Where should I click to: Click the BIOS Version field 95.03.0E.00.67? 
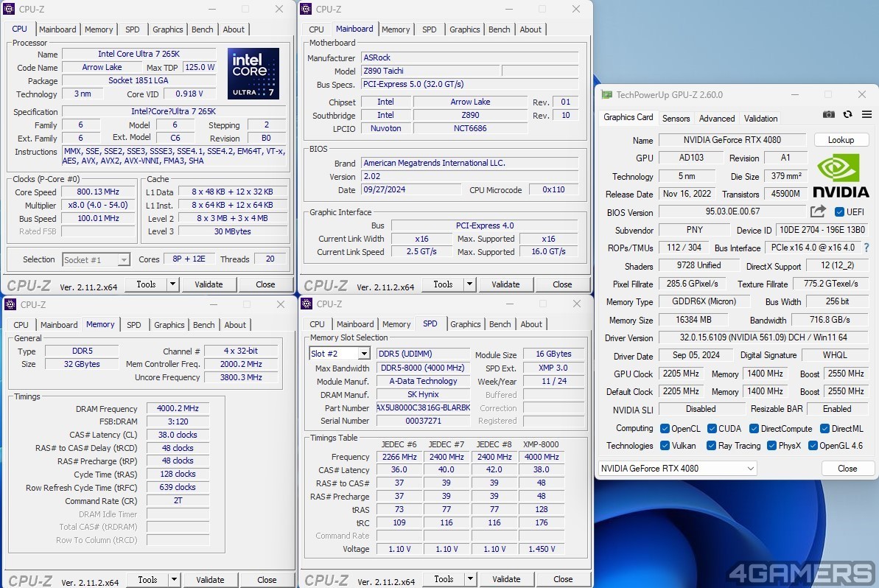[x=732, y=211]
